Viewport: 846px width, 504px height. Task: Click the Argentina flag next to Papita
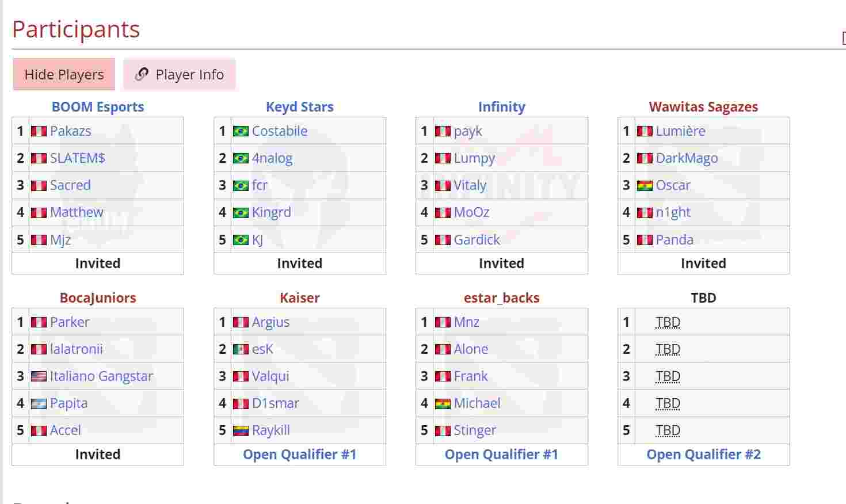[39, 403]
